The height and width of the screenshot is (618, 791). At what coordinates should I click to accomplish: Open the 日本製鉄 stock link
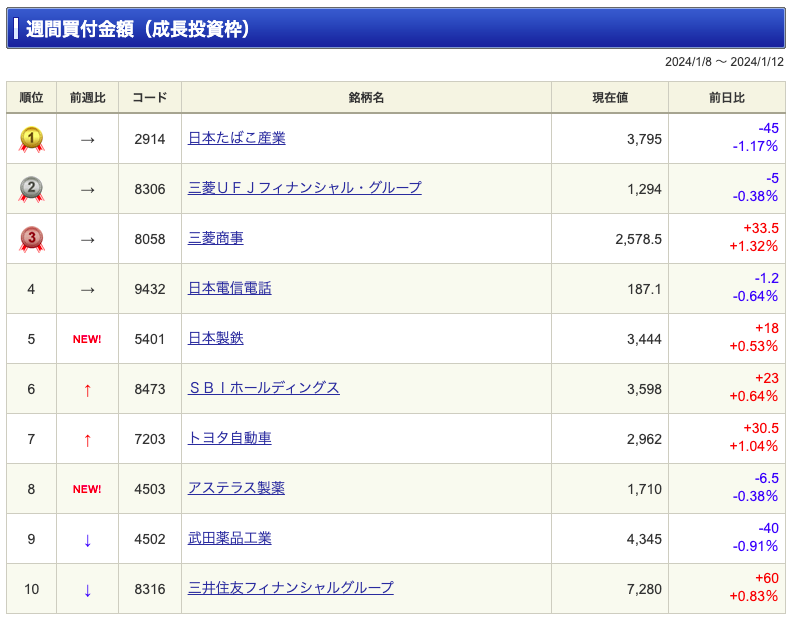coord(215,338)
